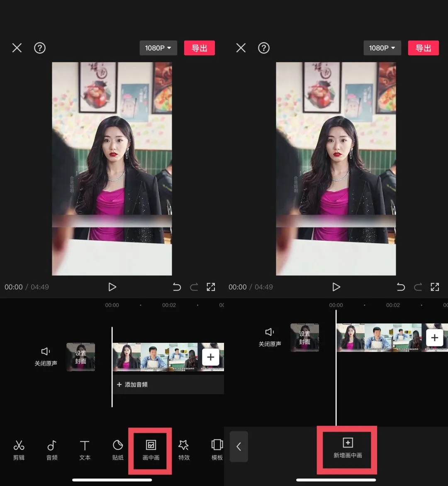Tap 新增画中画 add overlay button
448x486 pixels.
click(348, 448)
